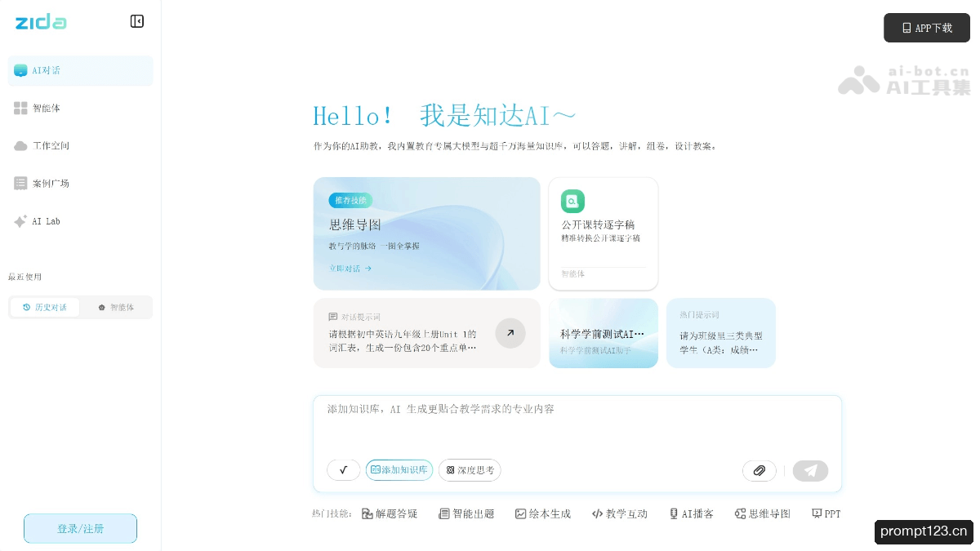The image size is (980, 551).
Task: Toggle the 添加知识库 option
Action: (x=399, y=470)
